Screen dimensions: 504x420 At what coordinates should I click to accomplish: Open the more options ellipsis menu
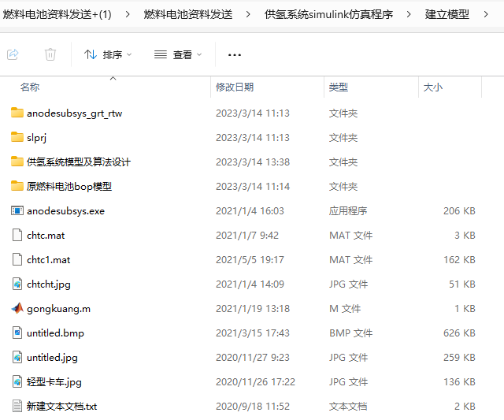click(235, 55)
